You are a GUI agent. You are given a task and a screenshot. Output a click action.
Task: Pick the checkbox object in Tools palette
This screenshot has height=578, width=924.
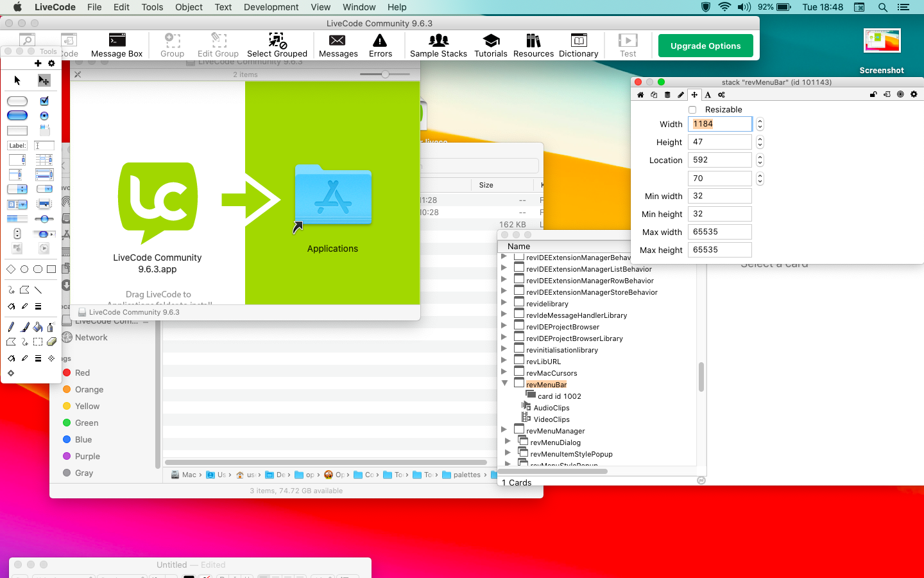click(44, 101)
